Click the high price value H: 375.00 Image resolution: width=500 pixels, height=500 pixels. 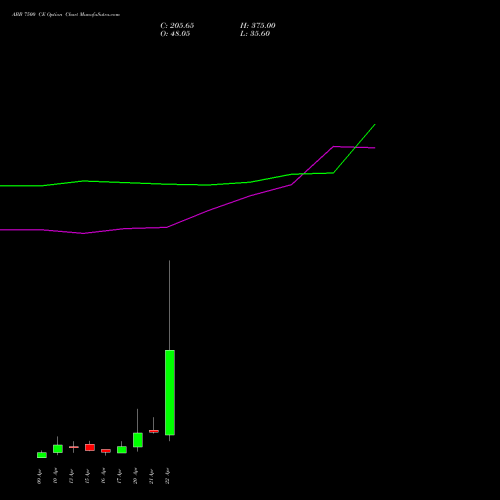pos(258,26)
